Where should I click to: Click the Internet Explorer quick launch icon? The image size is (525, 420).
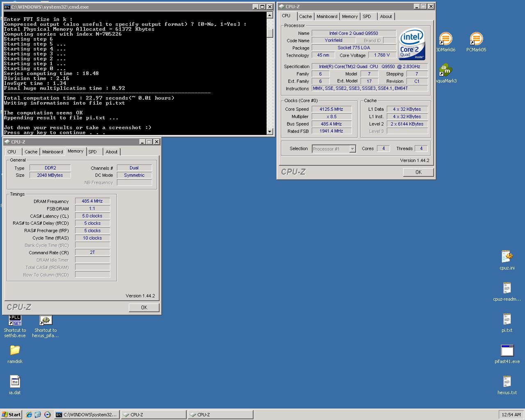pyautogui.click(x=29, y=415)
